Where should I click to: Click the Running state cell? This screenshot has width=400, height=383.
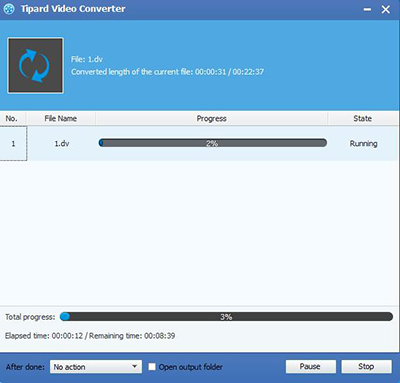[x=363, y=144]
